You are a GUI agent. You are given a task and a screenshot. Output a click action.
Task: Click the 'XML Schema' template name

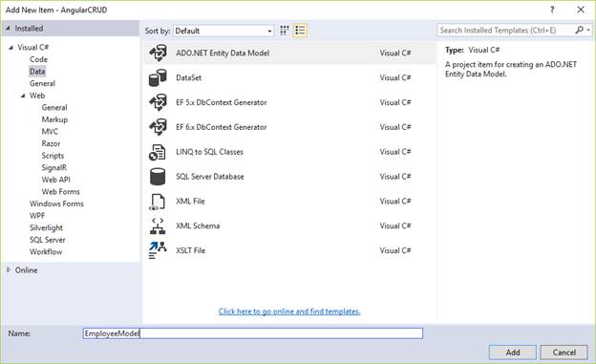coord(198,225)
